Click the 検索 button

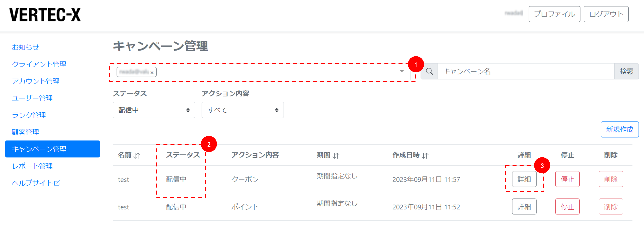tap(626, 72)
